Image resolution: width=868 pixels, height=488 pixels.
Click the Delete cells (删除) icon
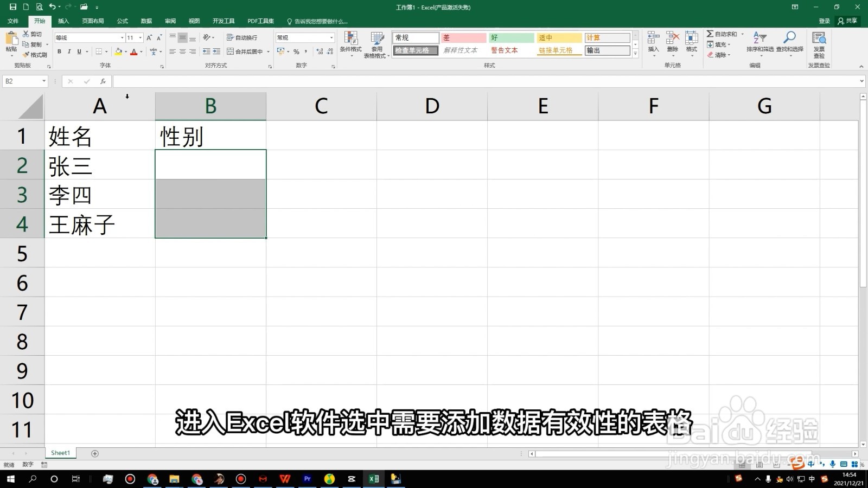point(672,38)
